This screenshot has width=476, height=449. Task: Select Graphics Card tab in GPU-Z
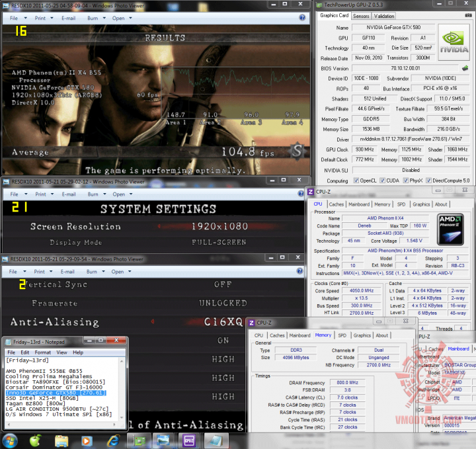point(335,15)
